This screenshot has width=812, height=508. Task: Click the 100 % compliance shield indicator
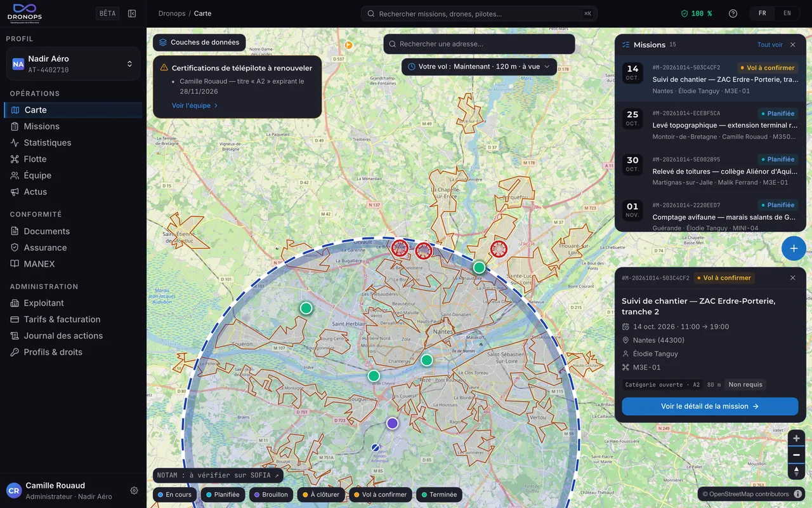tap(697, 13)
